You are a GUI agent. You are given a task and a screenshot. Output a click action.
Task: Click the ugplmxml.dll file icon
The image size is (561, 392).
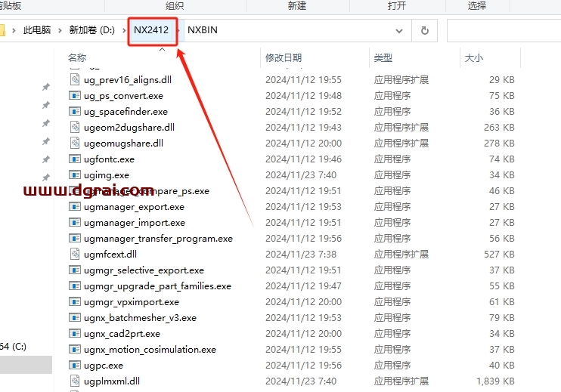click(x=75, y=381)
